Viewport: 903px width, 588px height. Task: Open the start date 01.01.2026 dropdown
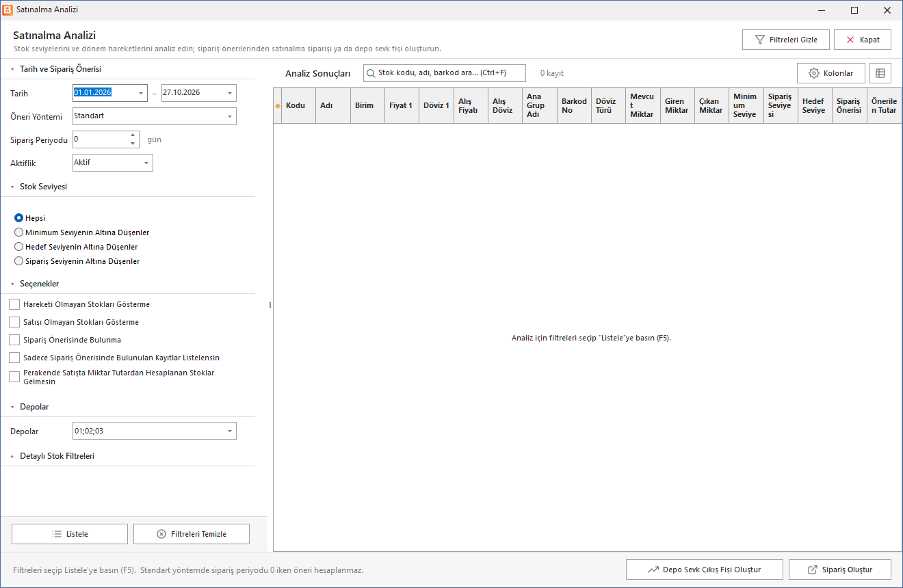pos(141,93)
